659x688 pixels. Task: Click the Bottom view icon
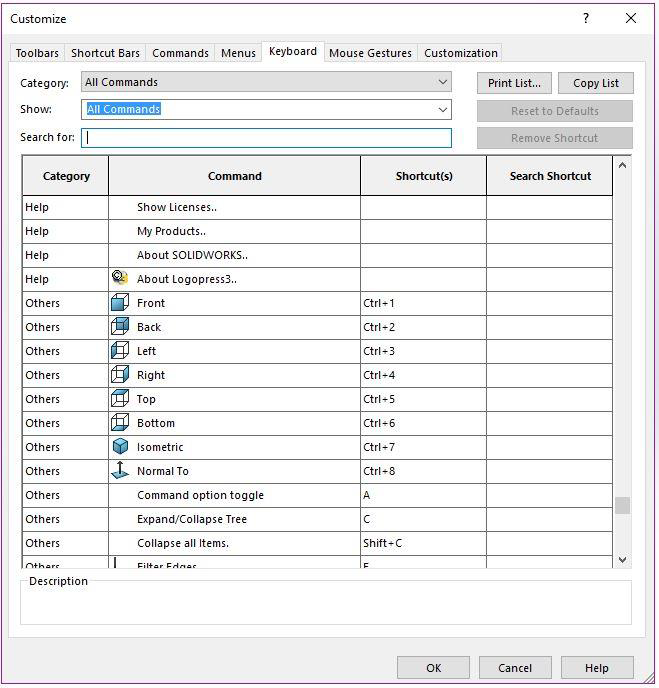tap(120, 423)
